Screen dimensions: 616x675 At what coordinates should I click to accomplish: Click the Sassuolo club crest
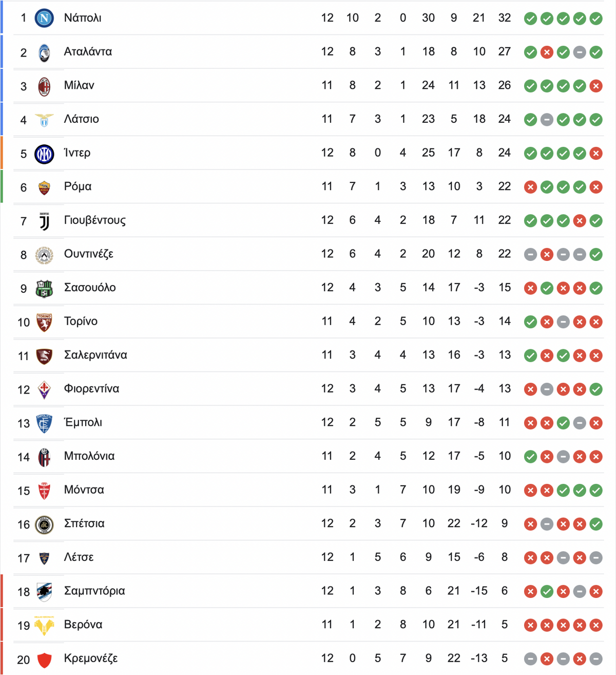(44, 289)
